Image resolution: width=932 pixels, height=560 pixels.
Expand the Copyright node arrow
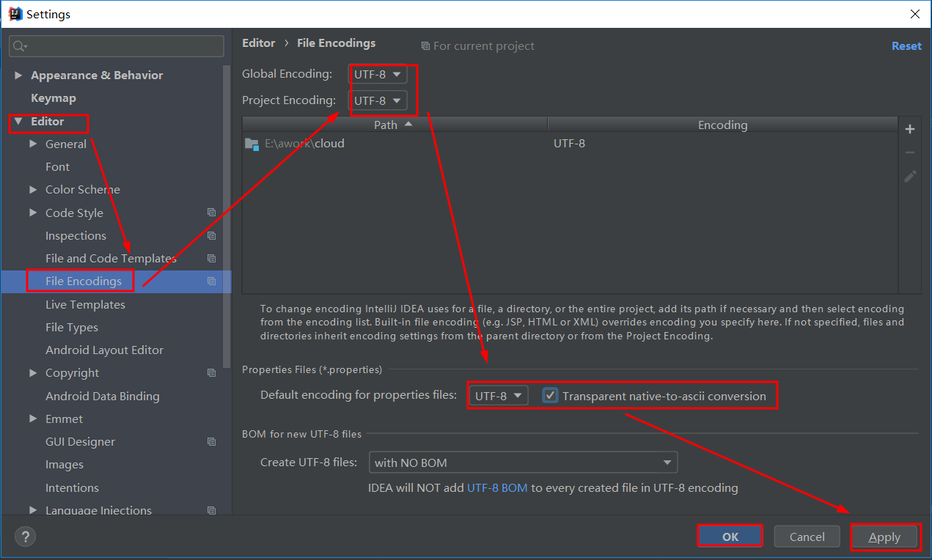33,372
